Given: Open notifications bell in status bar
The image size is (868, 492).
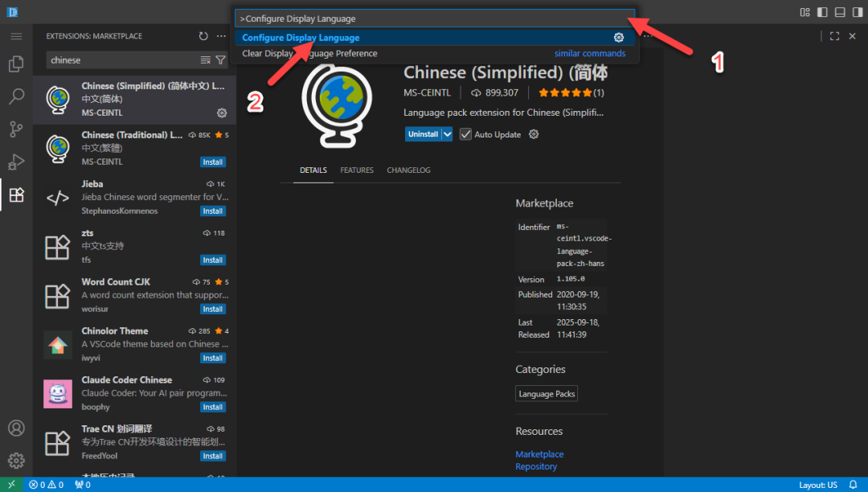Looking at the screenshot, I should [x=853, y=485].
